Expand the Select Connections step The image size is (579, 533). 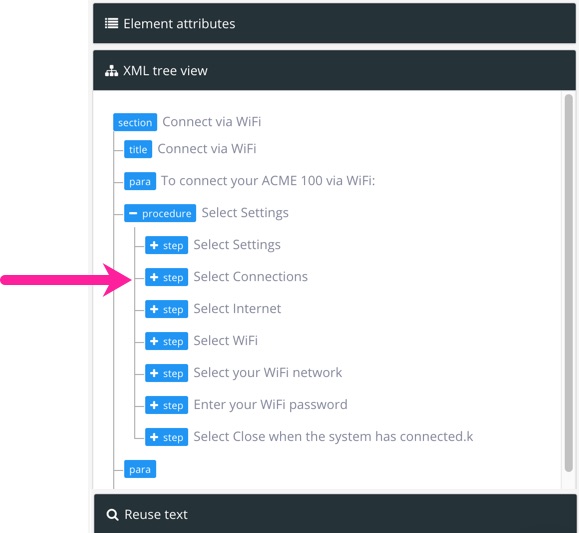tap(154, 277)
